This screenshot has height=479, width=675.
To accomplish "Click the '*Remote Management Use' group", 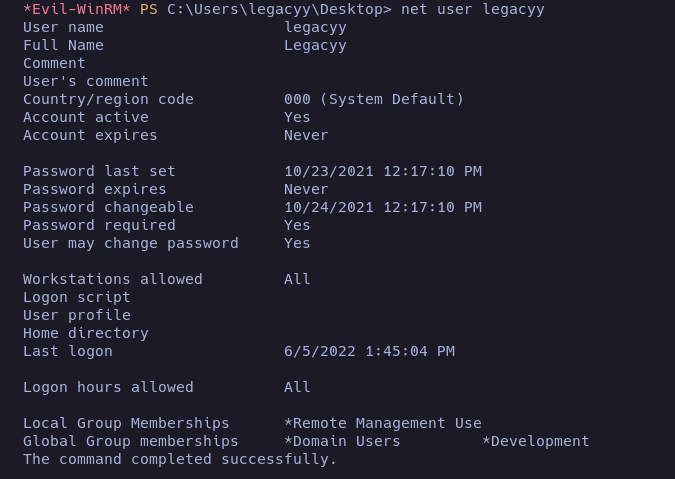I will pos(382,423).
